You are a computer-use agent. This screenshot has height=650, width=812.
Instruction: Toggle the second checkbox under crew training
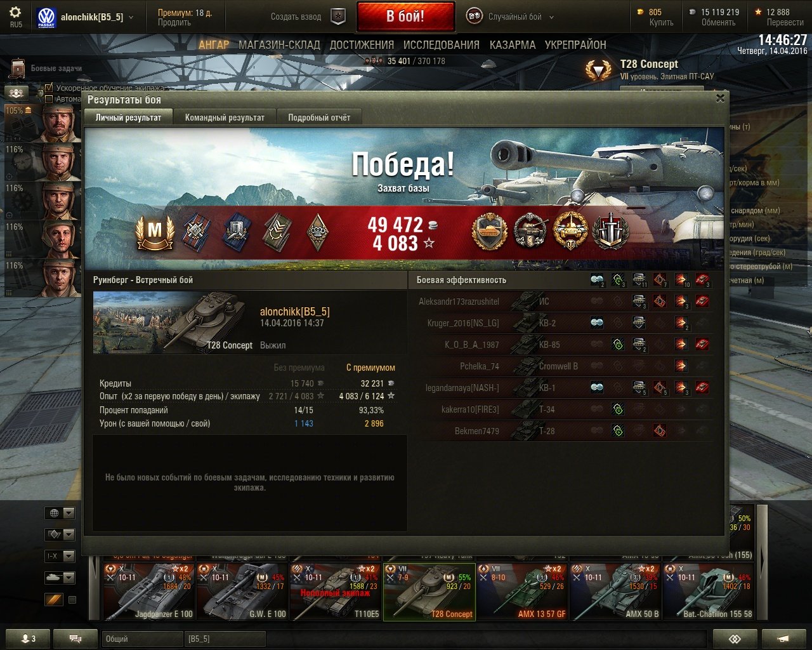pyautogui.click(x=49, y=98)
